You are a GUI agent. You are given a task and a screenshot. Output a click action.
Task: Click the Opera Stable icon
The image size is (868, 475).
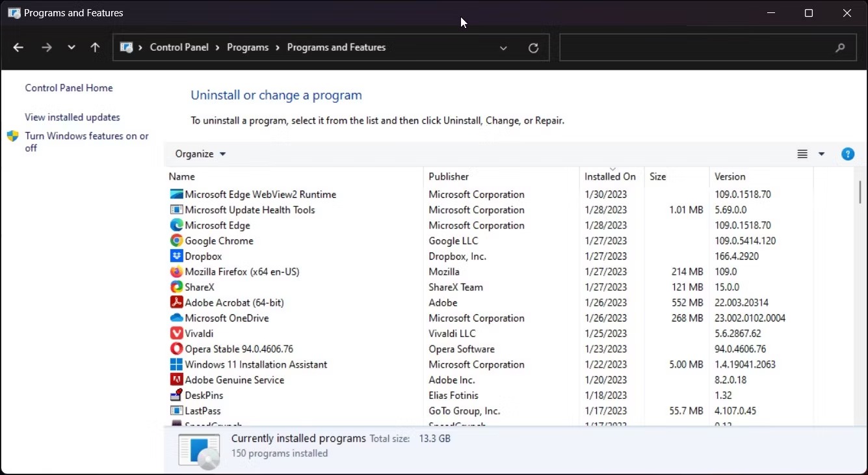pos(176,349)
